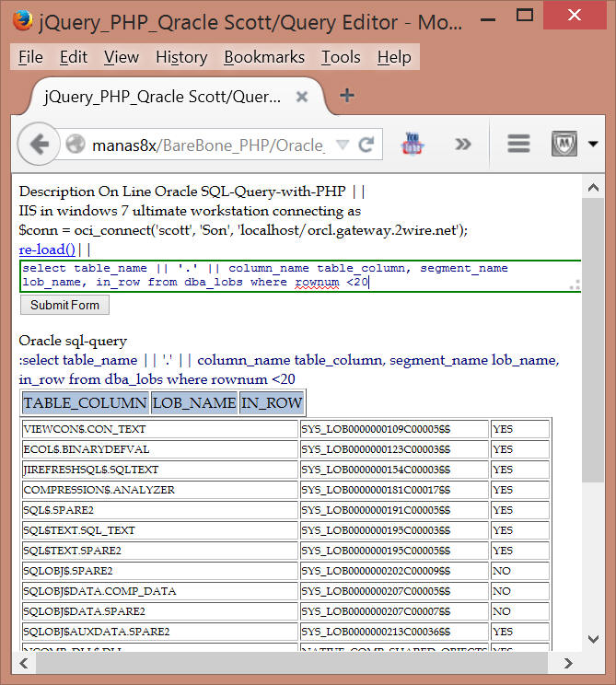Show more tools via double-chevron overflow
This screenshot has width=616, height=685.
coord(463,145)
